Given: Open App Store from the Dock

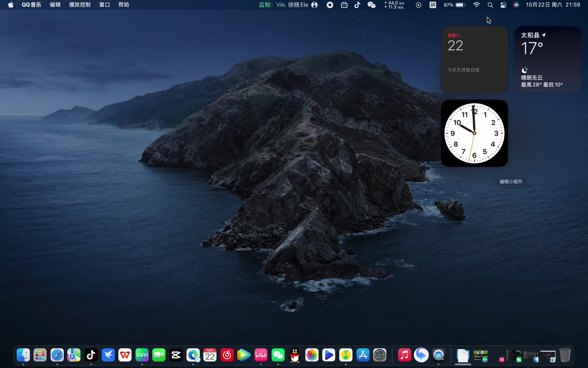Looking at the screenshot, I should (363, 355).
